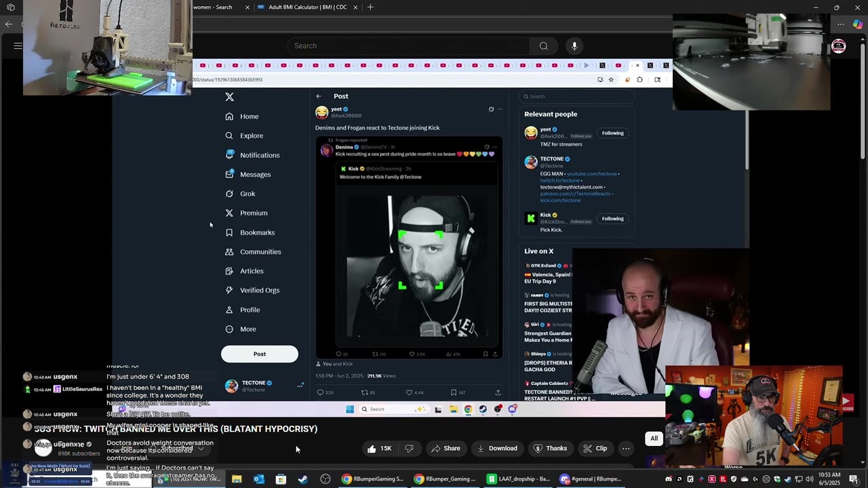Open the patreon.com TectoneReacts link
This screenshot has height=488, width=868.
(575, 193)
